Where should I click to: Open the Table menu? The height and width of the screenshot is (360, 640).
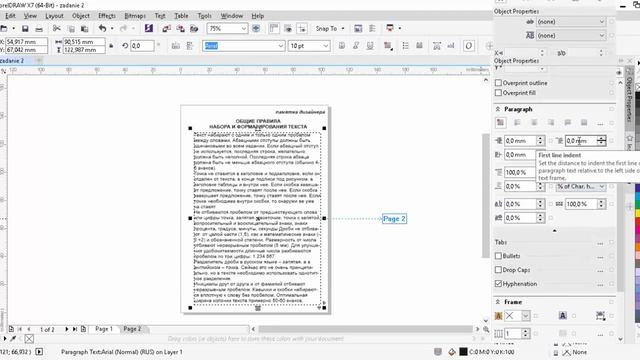[x=181, y=16]
